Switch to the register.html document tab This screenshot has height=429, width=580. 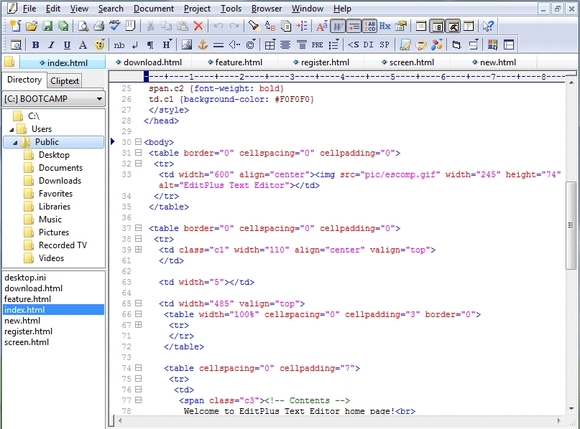[321, 62]
